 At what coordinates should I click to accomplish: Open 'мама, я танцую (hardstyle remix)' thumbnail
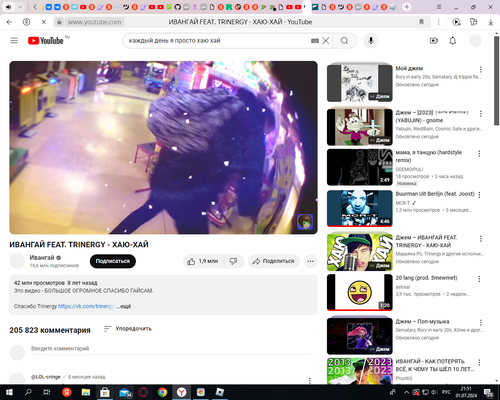360,167
